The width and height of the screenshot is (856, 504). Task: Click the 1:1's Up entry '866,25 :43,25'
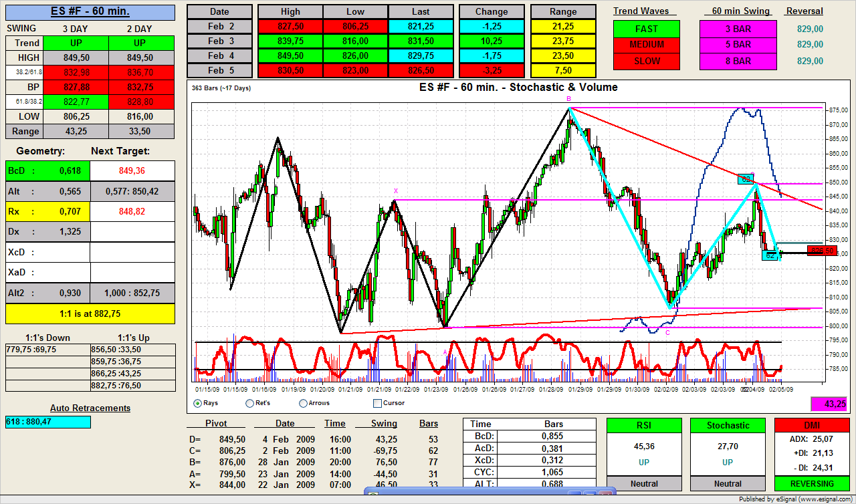pyautogui.click(x=132, y=373)
